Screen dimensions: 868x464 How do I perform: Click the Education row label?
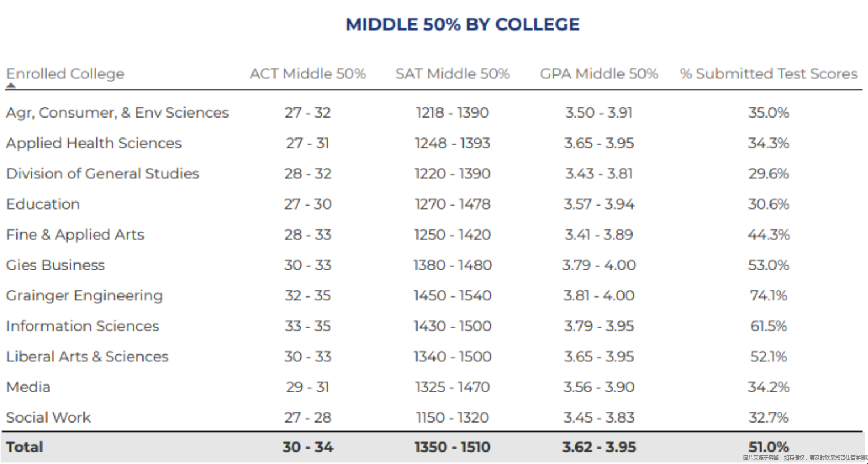tap(43, 204)
